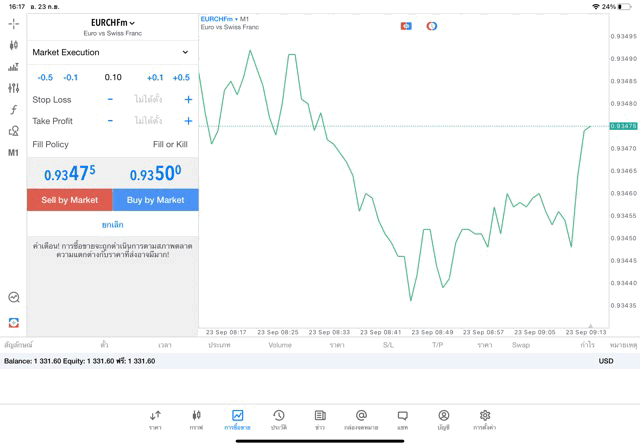Open the Market Execution order type dropdown
The image size is (640, 447).
(x=111, y=52)
